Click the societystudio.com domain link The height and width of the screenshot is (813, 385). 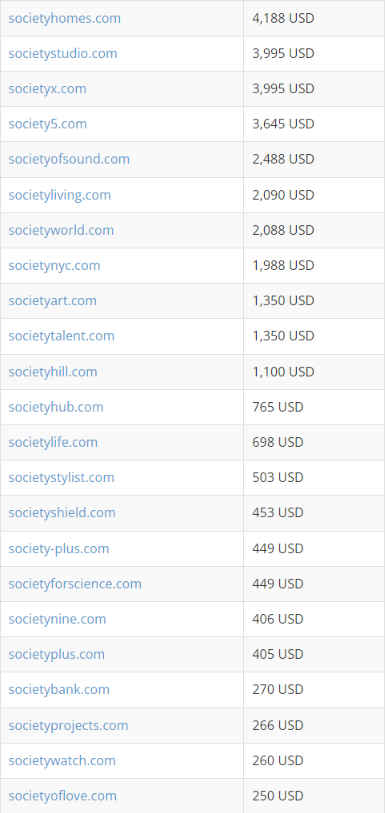tap(63, 54)
